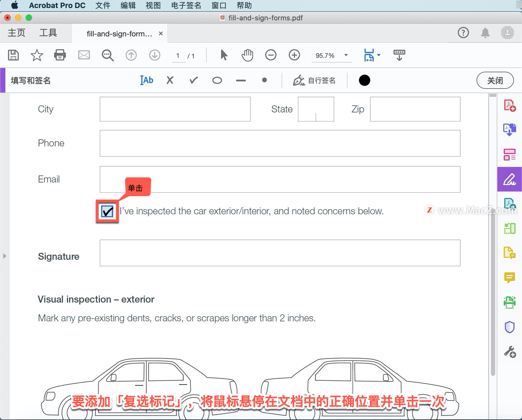Image resolution: width=522 pixels, height=420 pixels.
Task: Open the user account avatar
Action: pos(507,33)
